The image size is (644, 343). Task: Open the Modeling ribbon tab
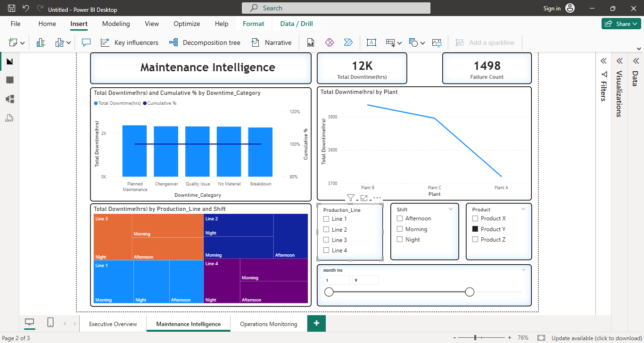[x=116, y=24]
